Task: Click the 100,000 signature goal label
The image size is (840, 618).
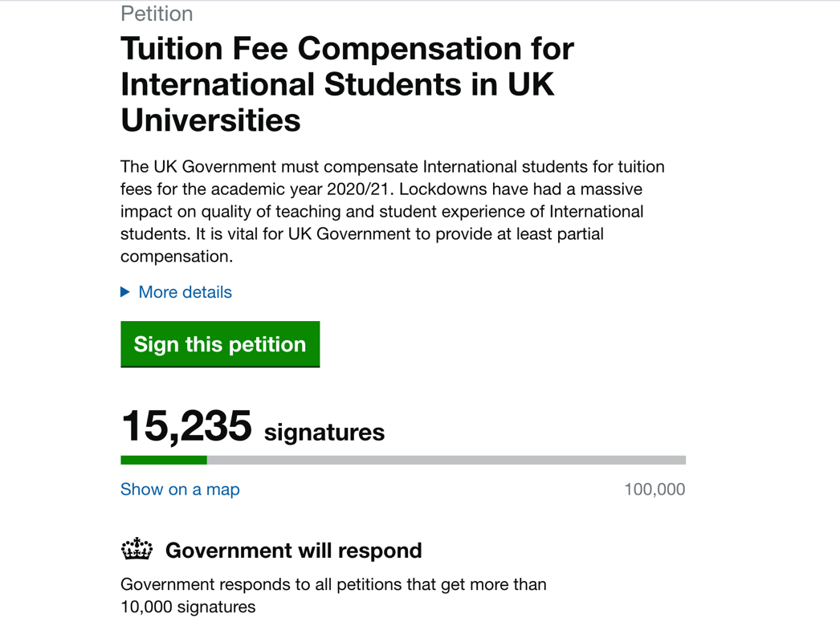Action: pos(654,489)
